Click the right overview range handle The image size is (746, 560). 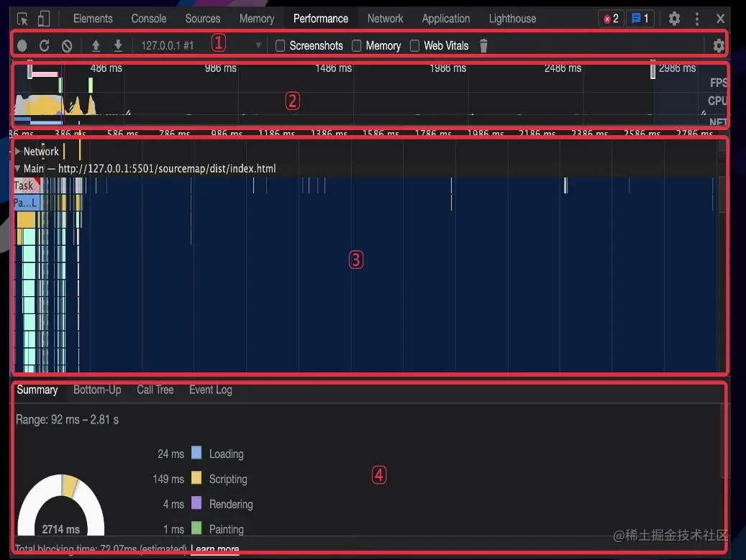(652, 70)
